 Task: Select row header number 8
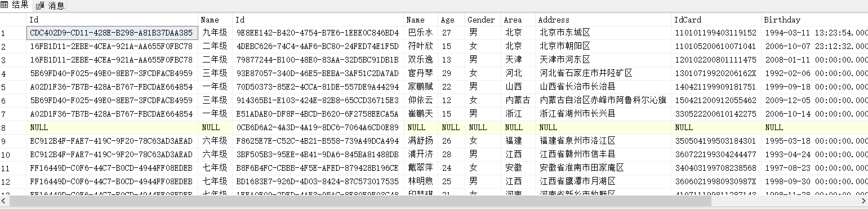coord(14,128)
